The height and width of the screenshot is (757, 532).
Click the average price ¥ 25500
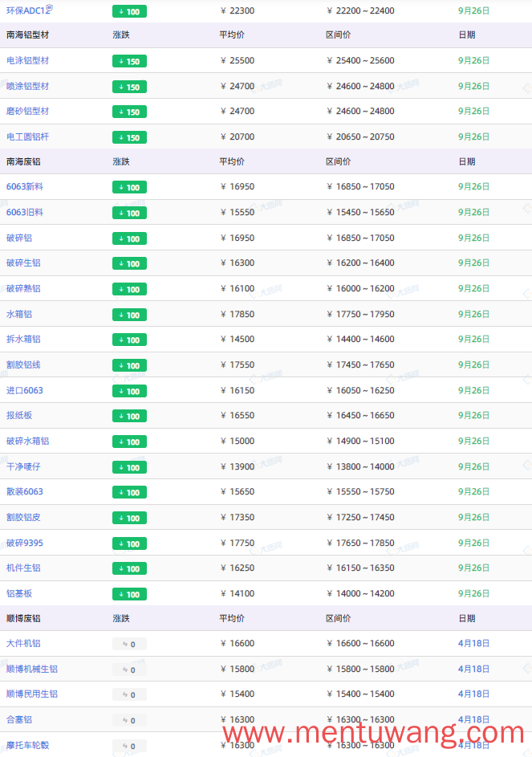(237, 61)
